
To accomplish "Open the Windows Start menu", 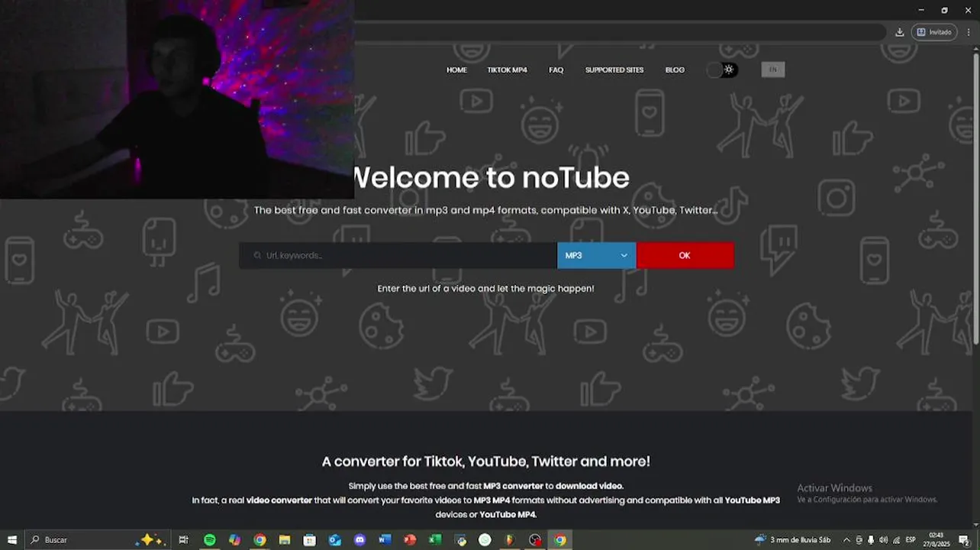I will [x=11, y=540].
